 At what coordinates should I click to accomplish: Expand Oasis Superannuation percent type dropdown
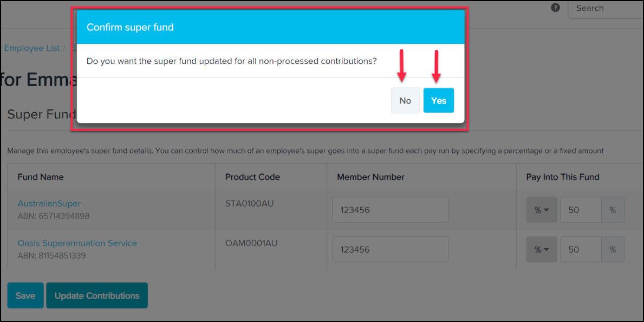[542, 249]
